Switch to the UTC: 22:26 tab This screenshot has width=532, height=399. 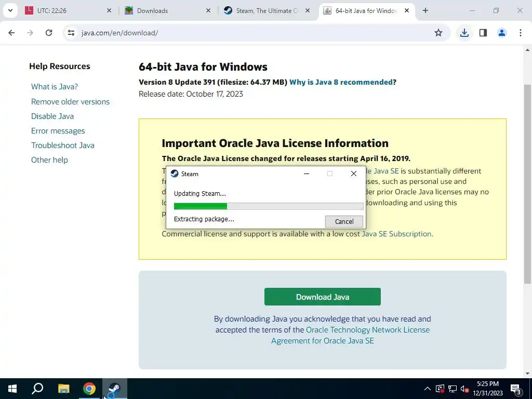point(69,10)
